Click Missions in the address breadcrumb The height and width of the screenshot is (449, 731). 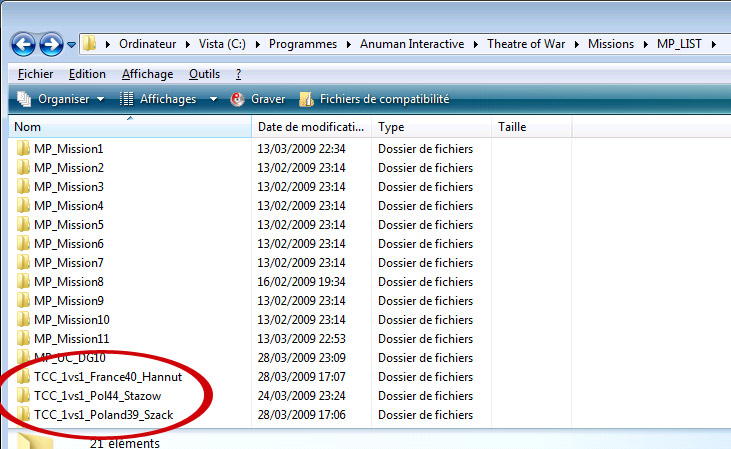tap(611, 44)
